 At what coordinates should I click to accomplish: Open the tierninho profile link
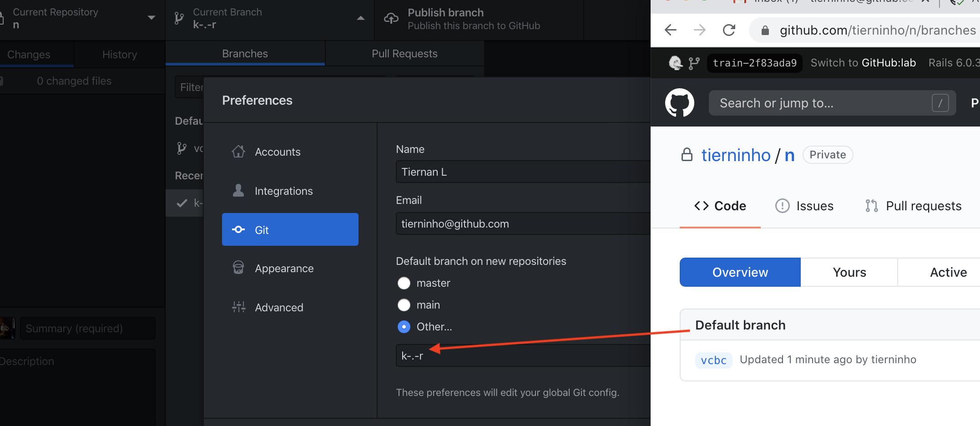[736, 155]
